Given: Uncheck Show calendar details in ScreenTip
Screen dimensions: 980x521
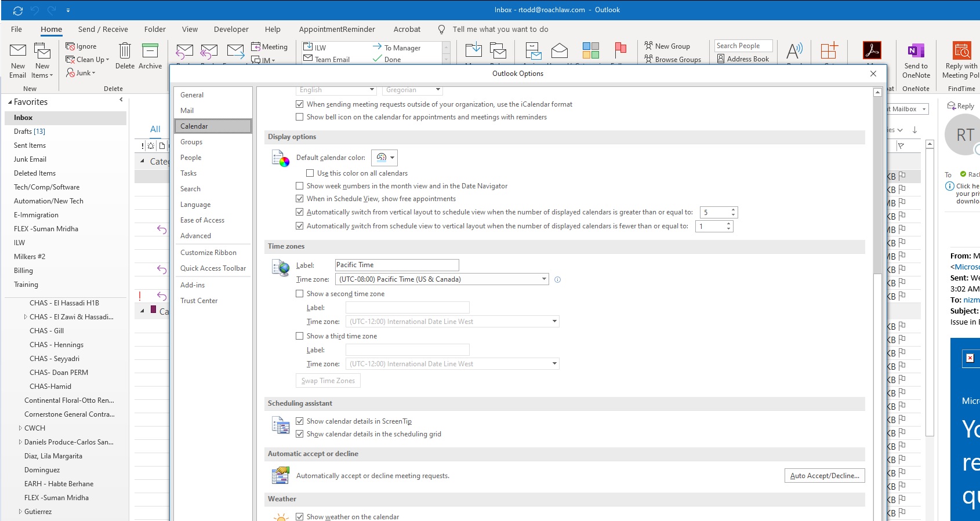Looking at the screenshot, I should click(300, 421).
